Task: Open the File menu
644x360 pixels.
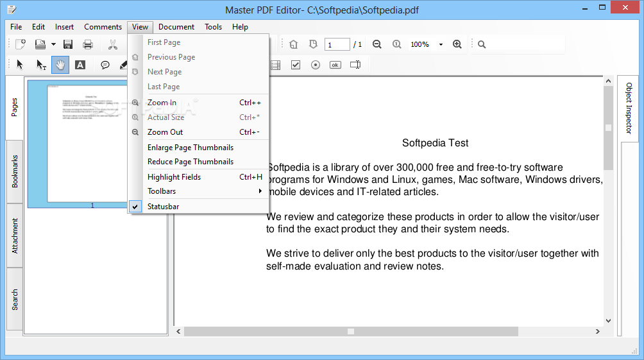Action: pyautogui.click(x=16, y=27)
